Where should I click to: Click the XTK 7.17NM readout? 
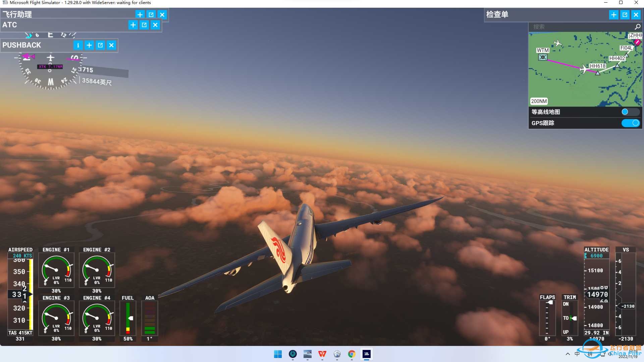[x=50, y=67]
